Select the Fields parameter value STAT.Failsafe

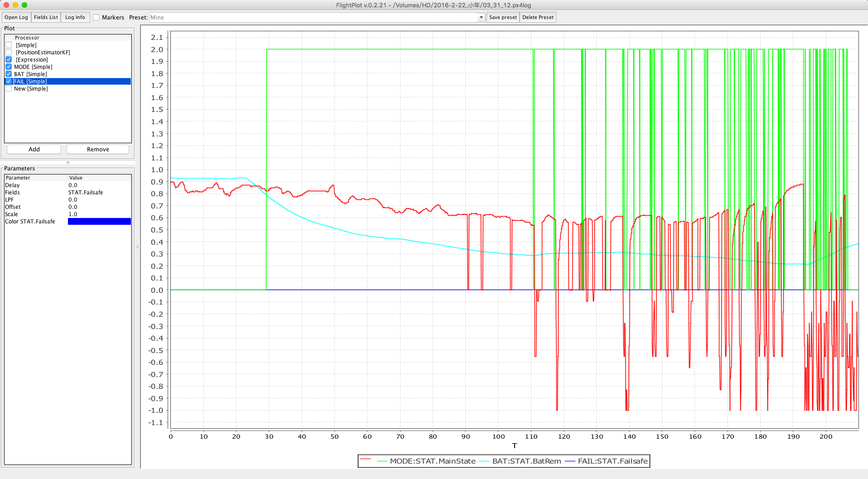(x=86, y=193)
